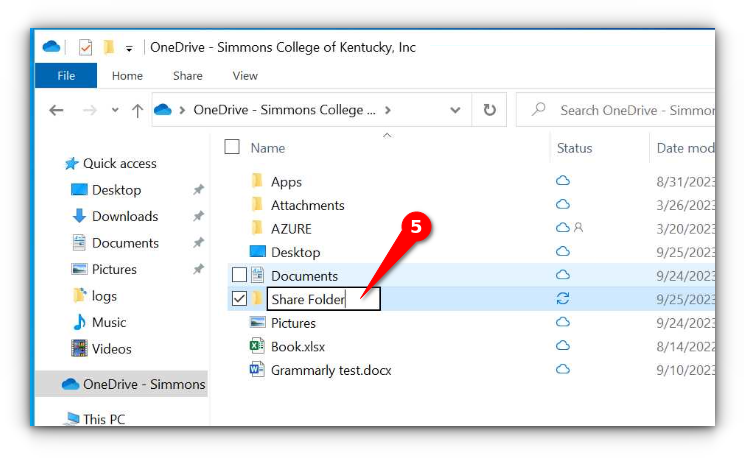The image size is (745, 458).
Task: Open the address bar history dropdown
Action: pos(455,110)
